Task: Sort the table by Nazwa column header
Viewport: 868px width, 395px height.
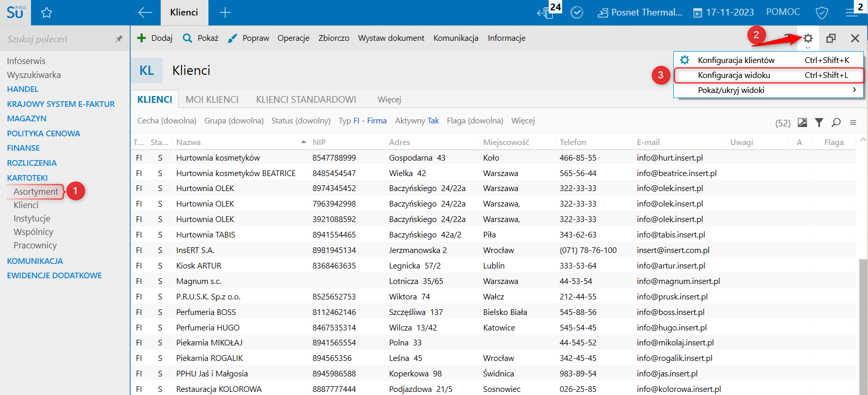Action: point(189,143)
